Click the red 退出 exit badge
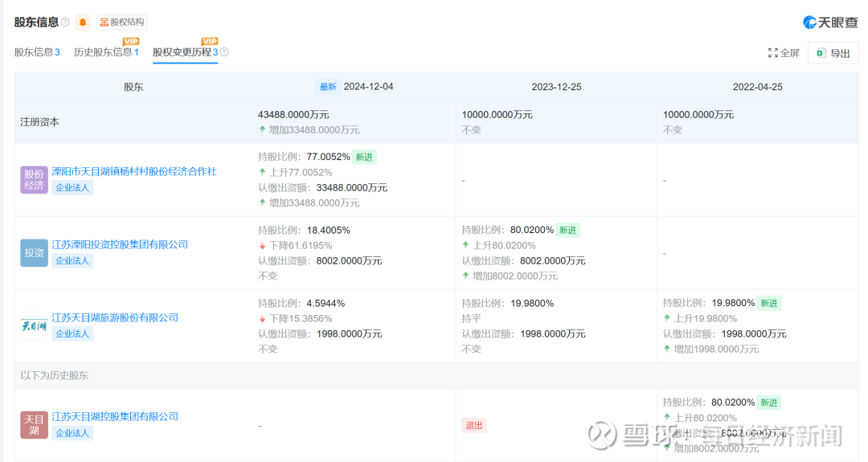Screen dimensions: 868x462 (474, 426)
